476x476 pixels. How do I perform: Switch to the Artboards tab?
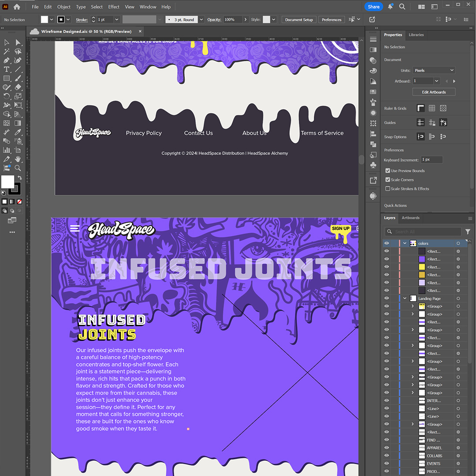point(410,218)
